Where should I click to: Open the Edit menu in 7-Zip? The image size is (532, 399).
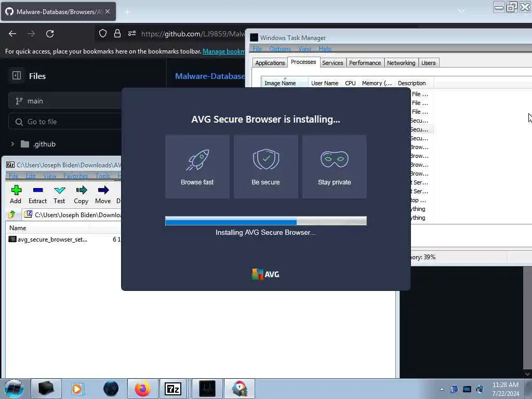pos(31,176)
